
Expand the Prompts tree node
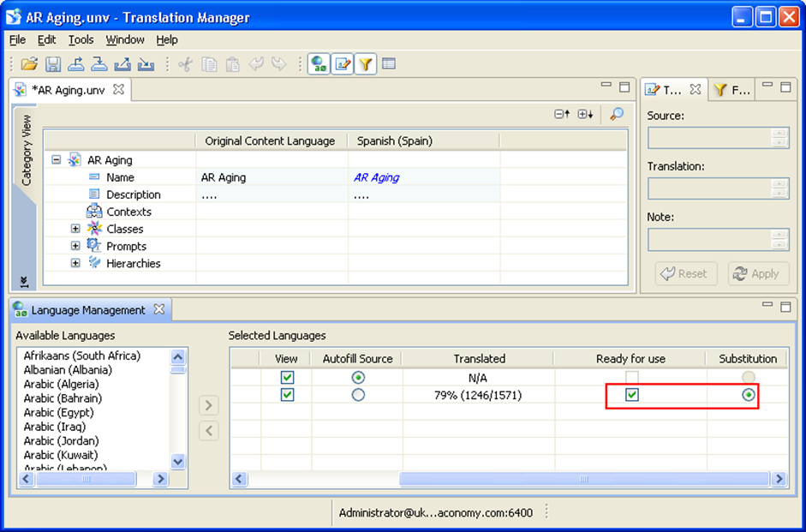pyautogui.click(x=75, y=246)
